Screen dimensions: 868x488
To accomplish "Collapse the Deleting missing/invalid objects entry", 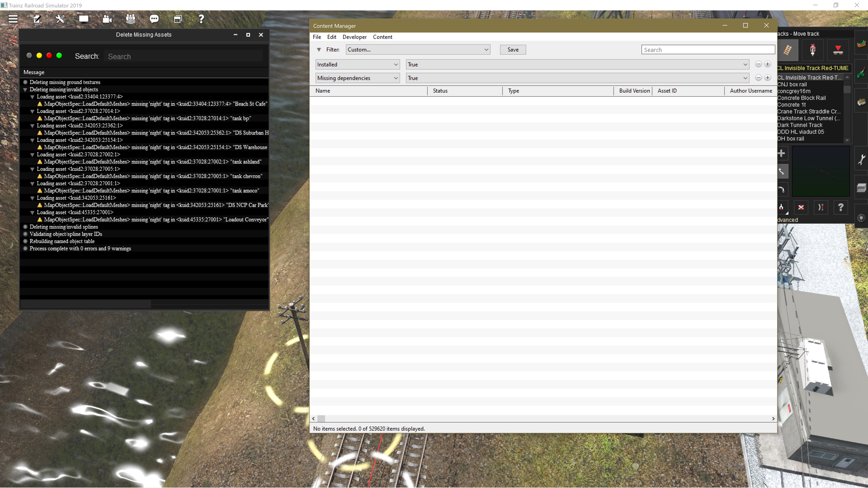I will [x=25, y=90].
